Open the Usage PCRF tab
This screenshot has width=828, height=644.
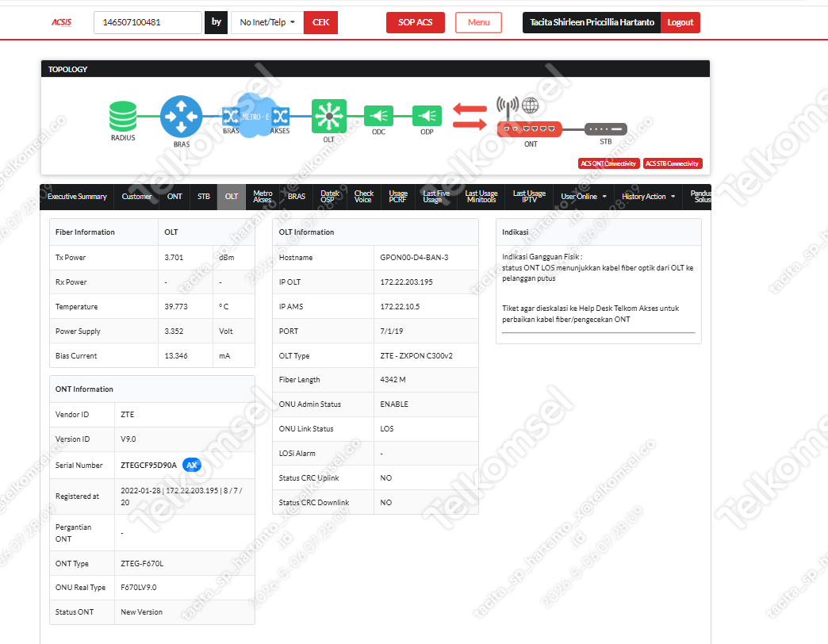tap(398, 197)
